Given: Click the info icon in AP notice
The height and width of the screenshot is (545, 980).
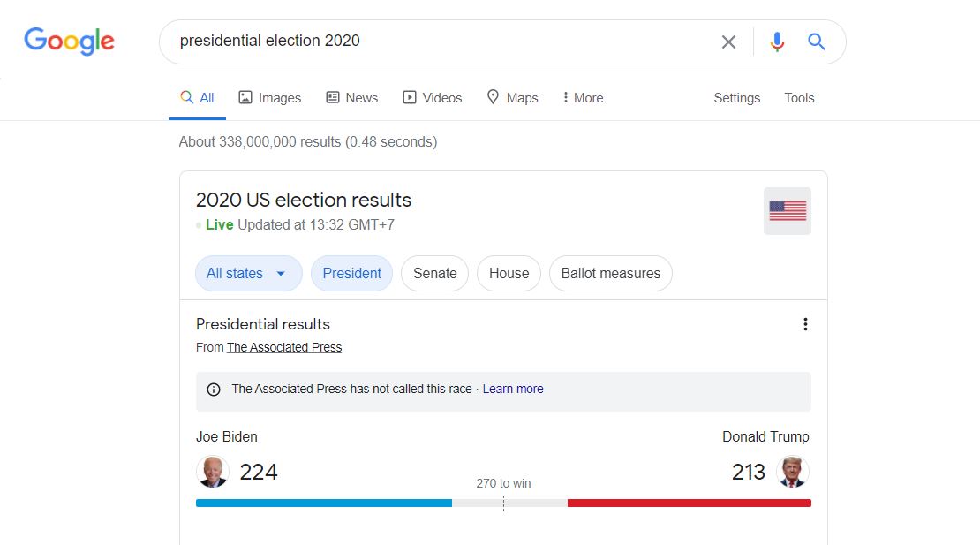Looking at the screenshot, I should (214, 390).
